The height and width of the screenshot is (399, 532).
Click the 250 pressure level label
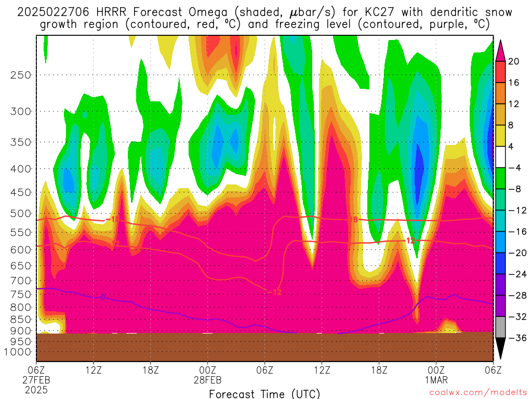pyautogui.click(x=21, y=75)
